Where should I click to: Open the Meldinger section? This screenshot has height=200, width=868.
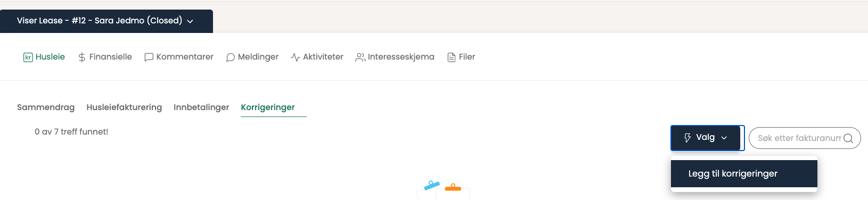coord(252,57)
